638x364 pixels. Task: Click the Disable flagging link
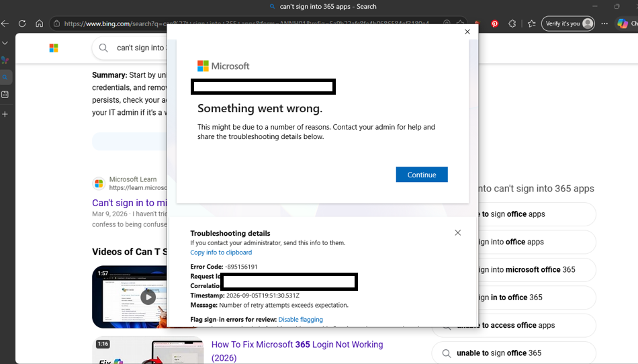click(x=300, y=319)
